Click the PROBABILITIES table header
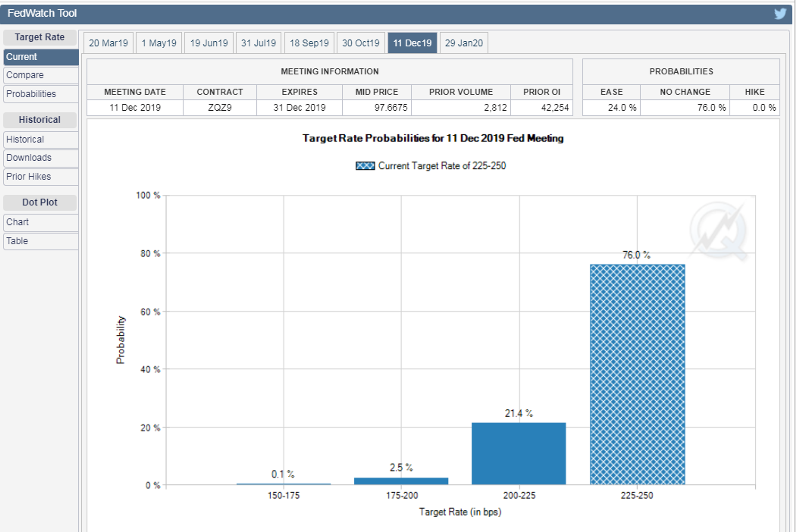 click(681, 71)
